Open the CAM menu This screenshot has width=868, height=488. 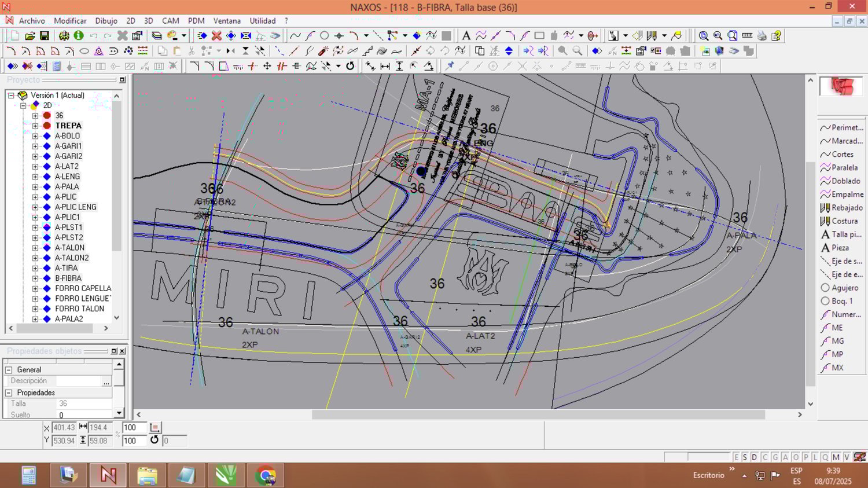[170, 21]
